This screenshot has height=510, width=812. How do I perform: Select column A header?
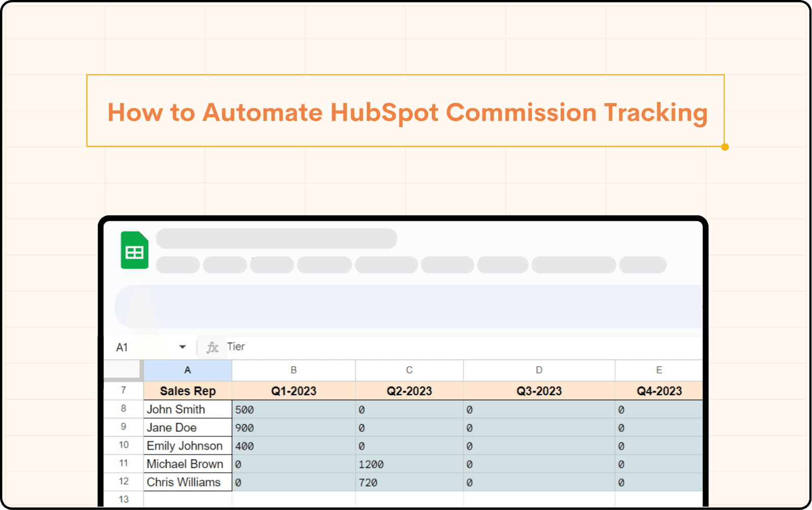click(x=188, y=370)
